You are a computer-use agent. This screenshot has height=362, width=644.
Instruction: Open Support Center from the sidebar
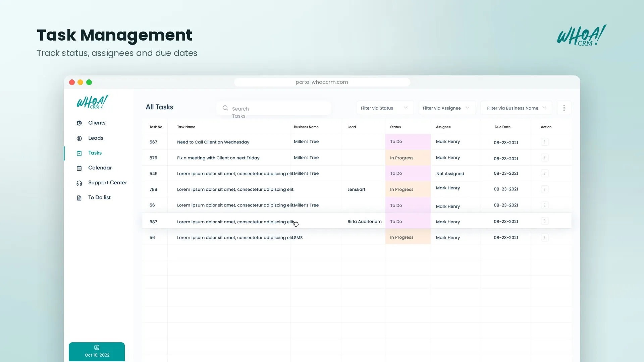[x=107, y=183]
